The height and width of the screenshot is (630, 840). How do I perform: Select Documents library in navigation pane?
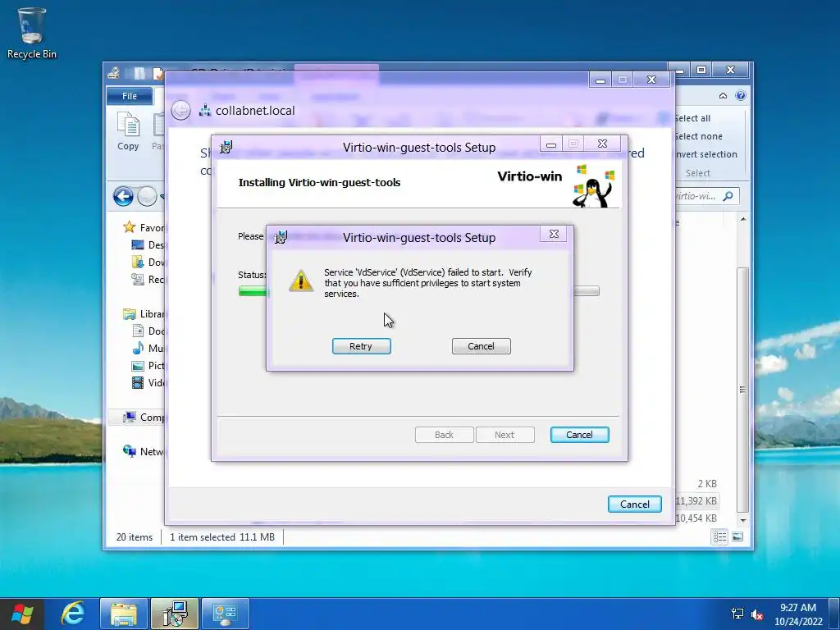click(x=148, y=331)
